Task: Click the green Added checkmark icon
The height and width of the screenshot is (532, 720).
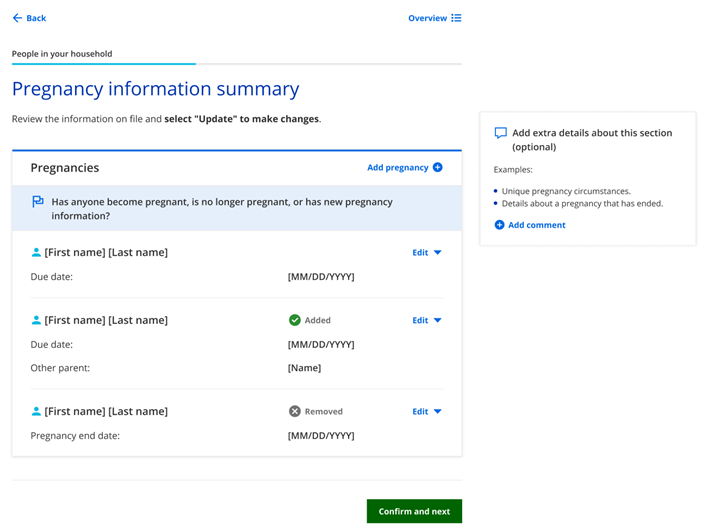Action: (295, 321)
